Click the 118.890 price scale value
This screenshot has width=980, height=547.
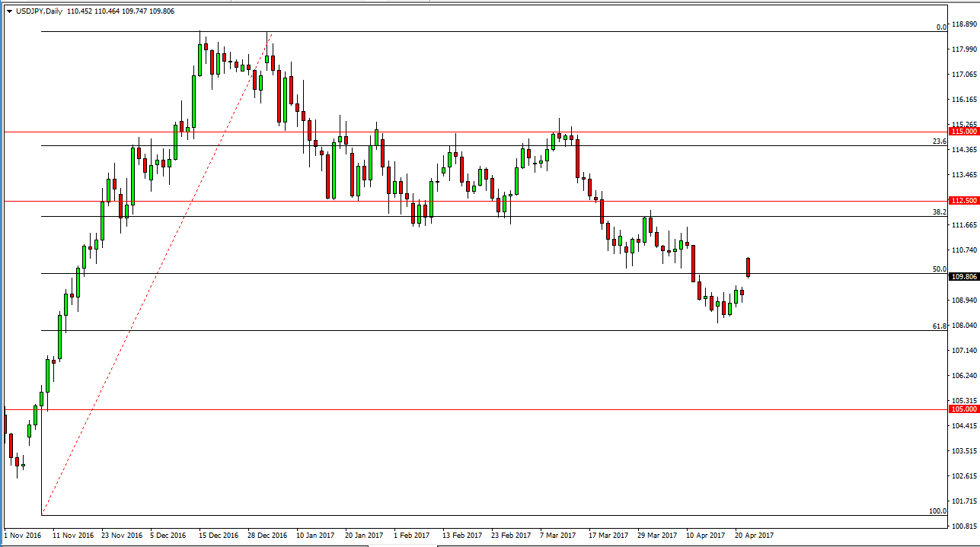click(x=964, y=24)
